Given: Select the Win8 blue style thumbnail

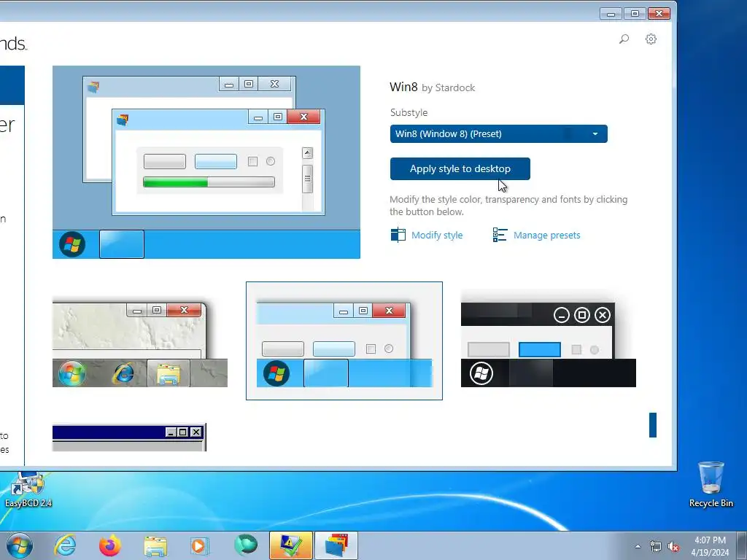Looking at the screenshot, I should tap(344, 341).
